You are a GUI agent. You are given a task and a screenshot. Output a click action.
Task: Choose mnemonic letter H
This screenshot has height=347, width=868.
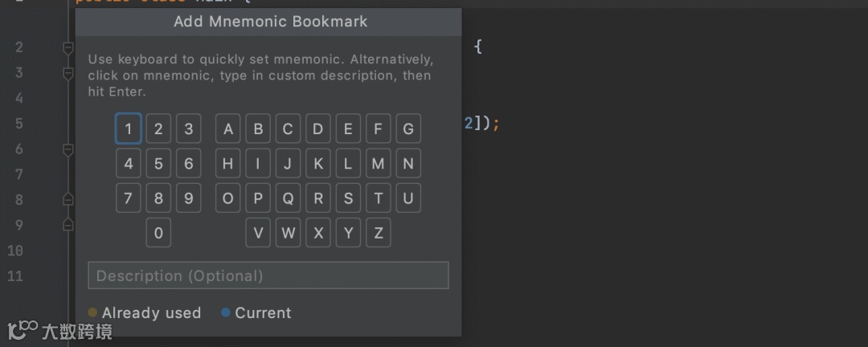click(x=228, y=164)
